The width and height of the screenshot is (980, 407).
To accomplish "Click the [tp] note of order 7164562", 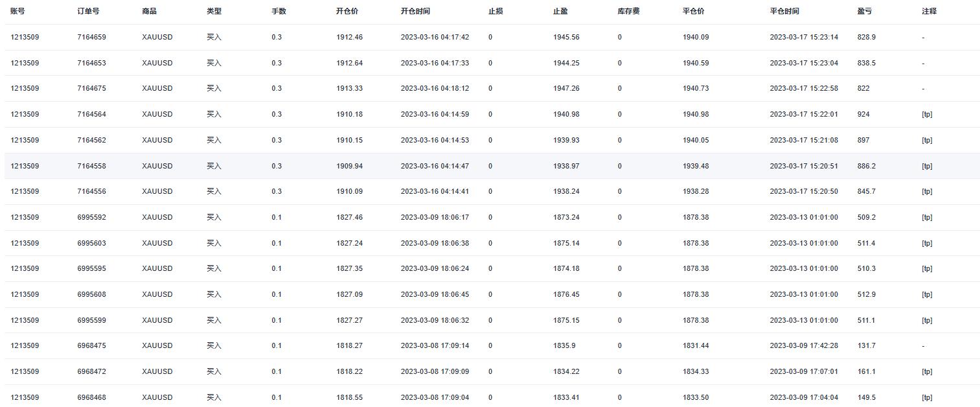I will (927, 140).
